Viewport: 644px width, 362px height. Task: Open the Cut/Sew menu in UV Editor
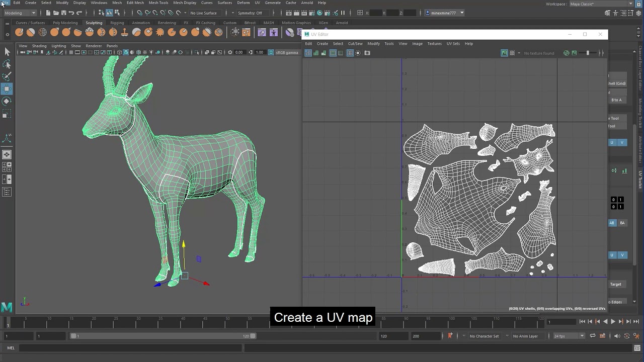(x=355, y=44)
